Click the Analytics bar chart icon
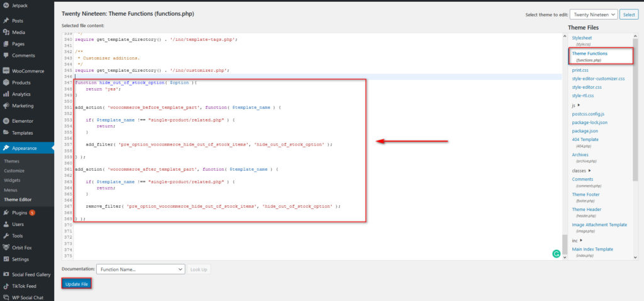Screen dimensions: 644x301 pyautogui.click(x=6, y=94)
